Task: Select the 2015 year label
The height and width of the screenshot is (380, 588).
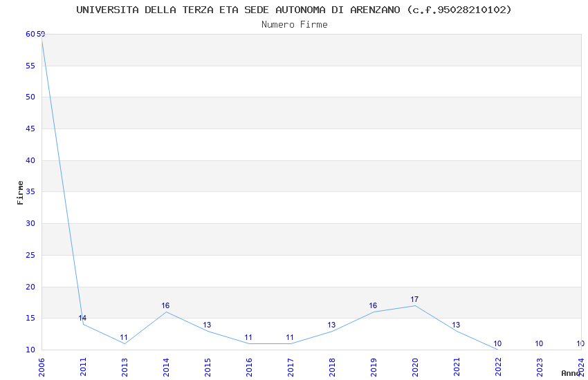Action: point(208,368)
